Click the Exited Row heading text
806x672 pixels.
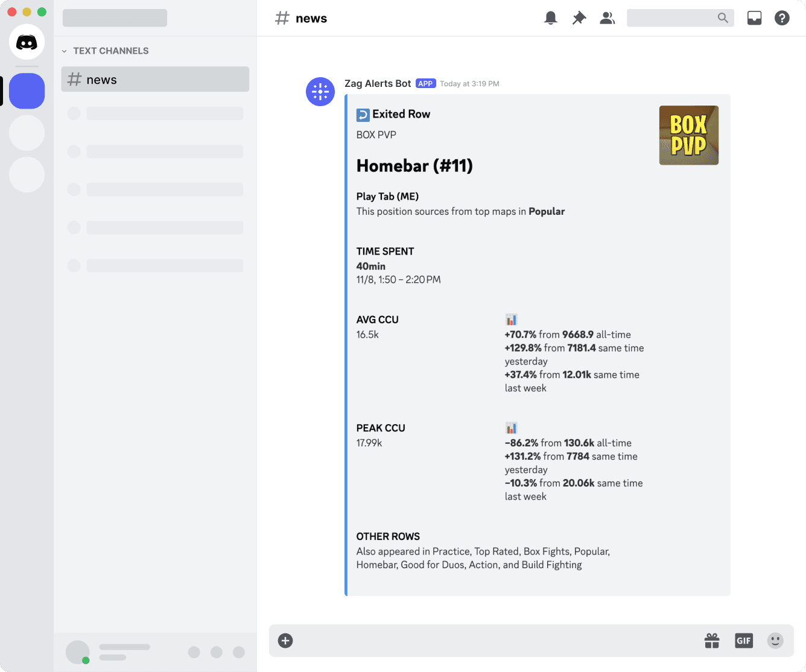point(401,114)
